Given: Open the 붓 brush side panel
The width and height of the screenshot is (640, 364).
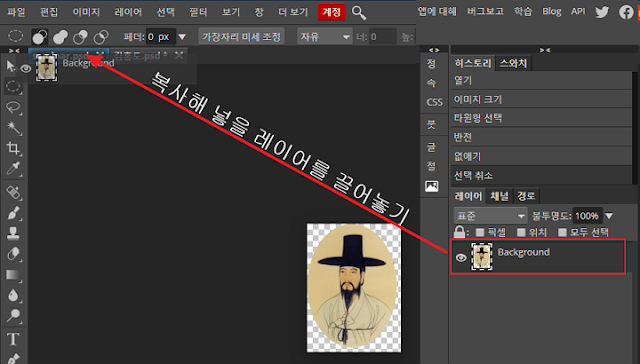Looking at the screenshot, I should (x=431, y=124).
